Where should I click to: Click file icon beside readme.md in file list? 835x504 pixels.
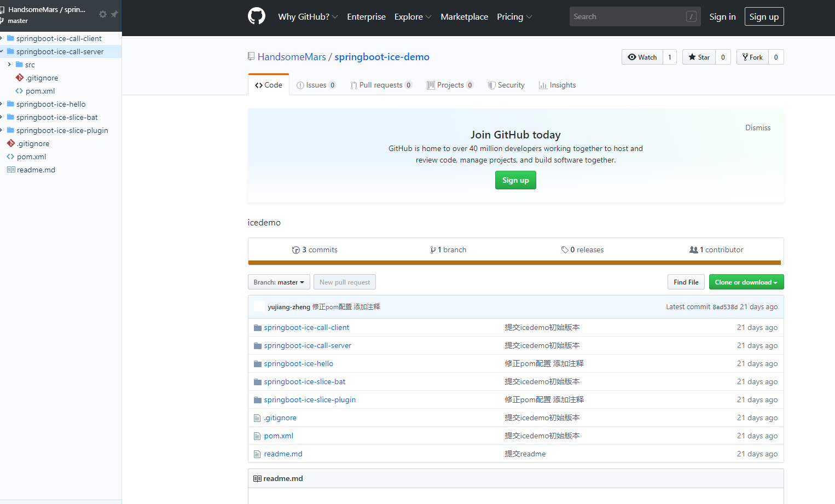(x=257, y=454)
